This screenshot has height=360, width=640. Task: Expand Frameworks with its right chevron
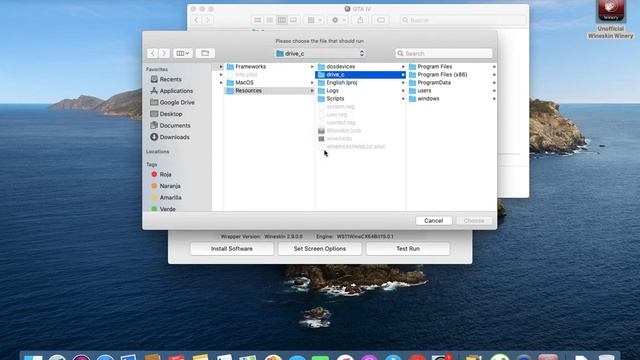click(312, 67)
